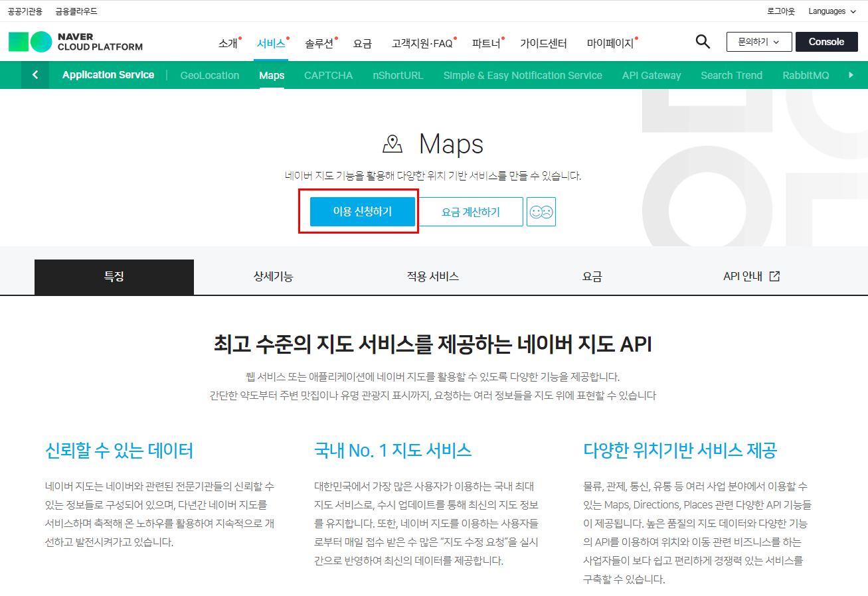Click the Maps pin icon beside title
Image resolution: width=868 pixels, height=596 pixels.
(392, 144)
